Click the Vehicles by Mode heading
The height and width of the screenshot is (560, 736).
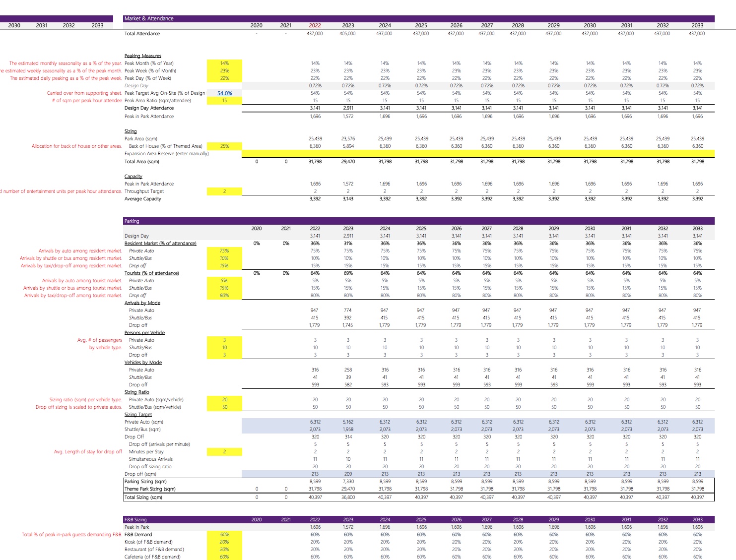(x=143, y=363)
